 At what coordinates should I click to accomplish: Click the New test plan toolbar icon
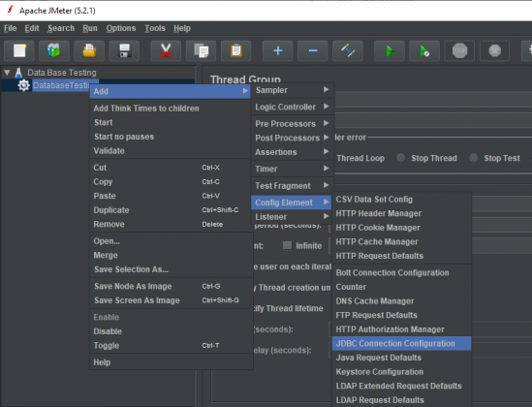click(19, 50)
